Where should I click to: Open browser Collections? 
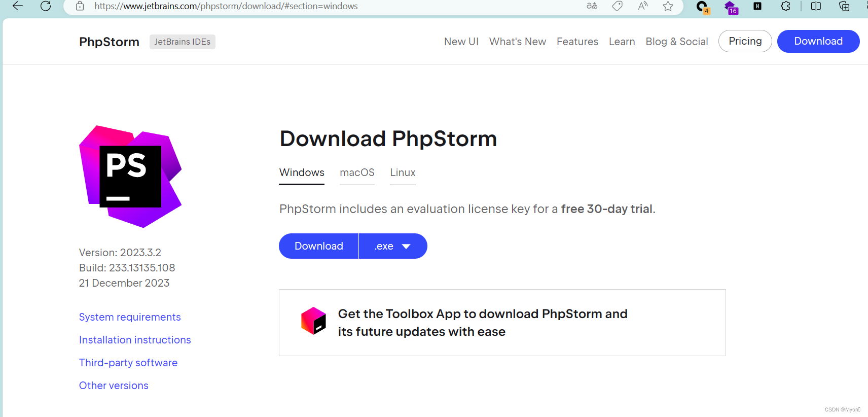click(x=843, y=6)
